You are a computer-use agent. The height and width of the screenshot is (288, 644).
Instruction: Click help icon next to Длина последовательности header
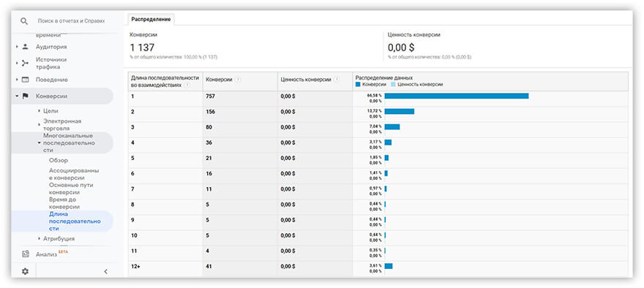[187, 86]
